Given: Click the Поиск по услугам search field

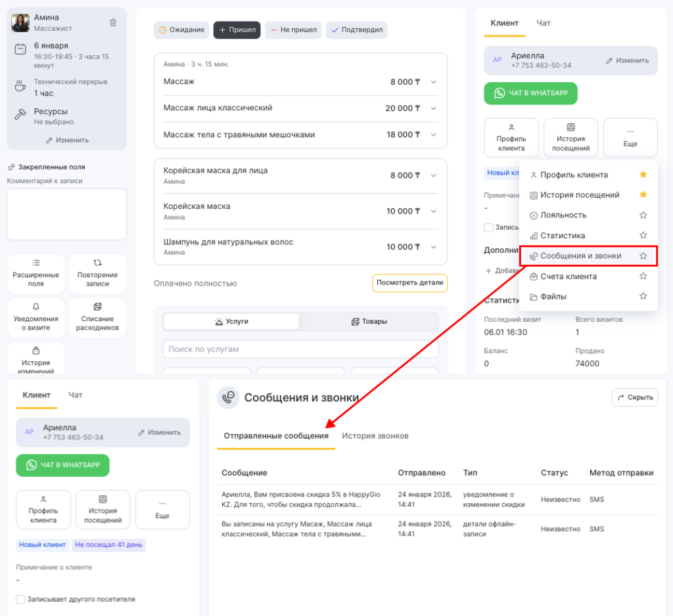Looking at the screenshot, I should 300,349.
